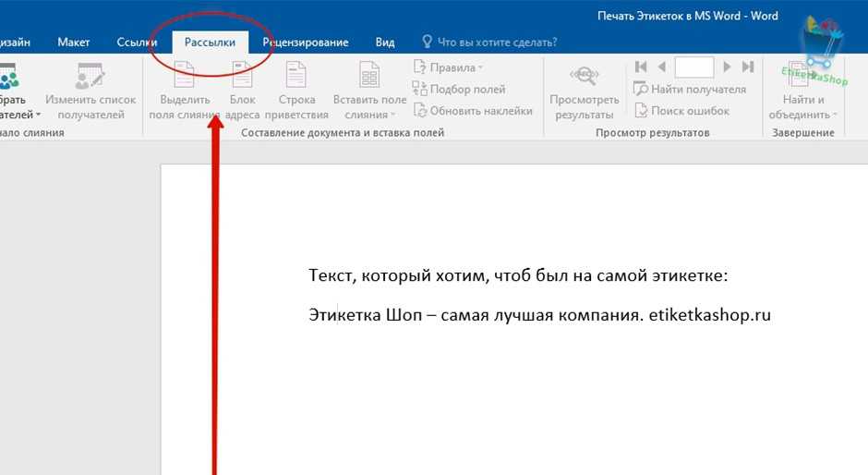Image resolution: width=868 pixels, height=475 pixels.
Task: Go to the Рецензирование tab
Action: [305, 43]
